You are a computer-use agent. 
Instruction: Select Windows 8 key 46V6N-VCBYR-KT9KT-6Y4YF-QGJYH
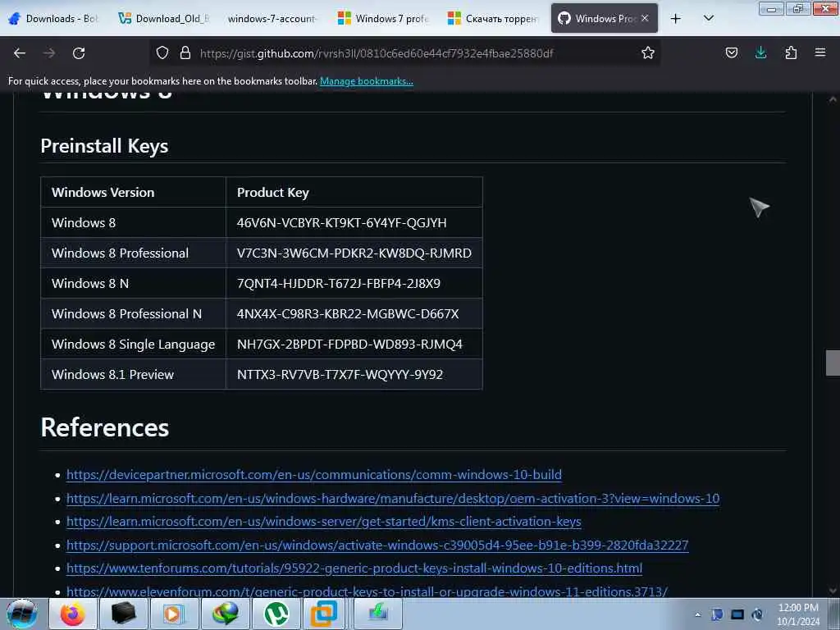click(342, 223)
